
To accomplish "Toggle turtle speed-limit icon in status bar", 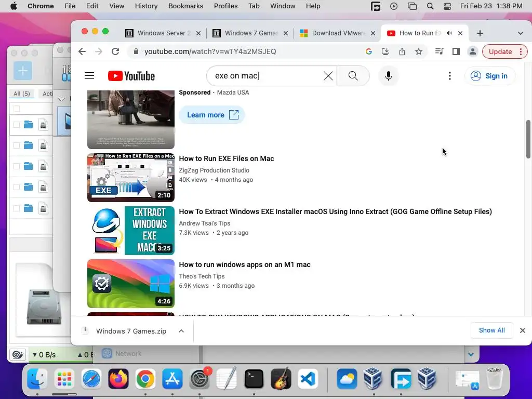I will tap(18, 355).
